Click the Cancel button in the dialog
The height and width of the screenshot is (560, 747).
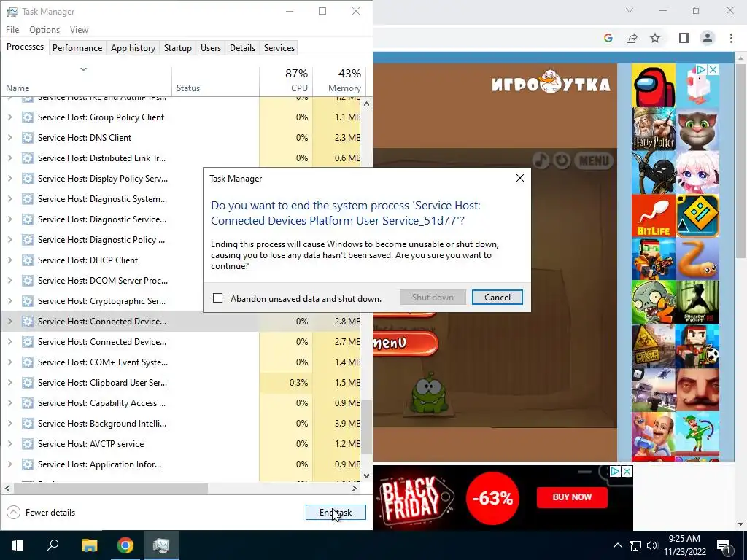point(497,297)
